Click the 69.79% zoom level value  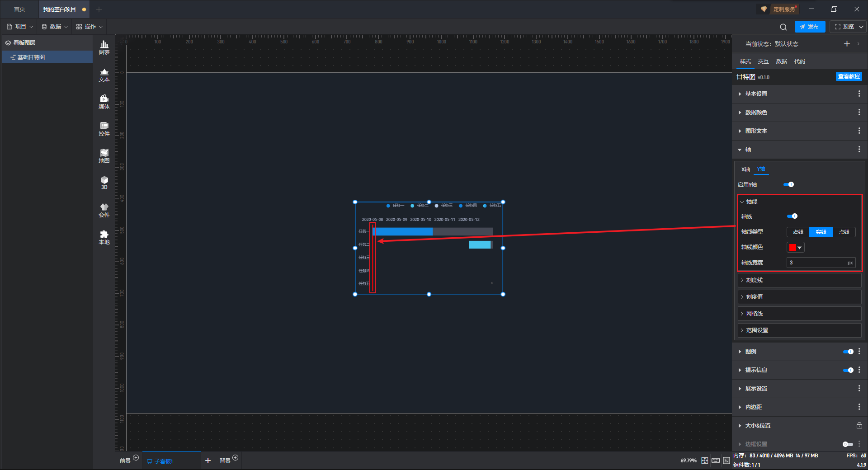tap(688, 461)
